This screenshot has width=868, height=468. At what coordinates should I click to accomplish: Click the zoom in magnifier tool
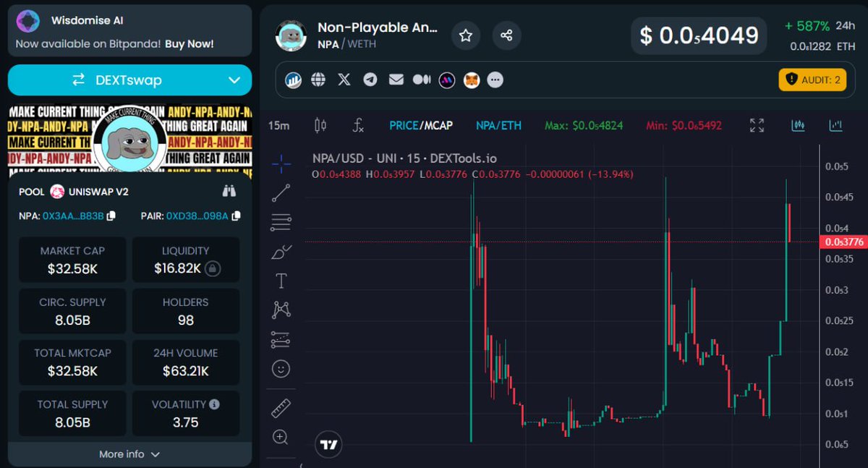coord(281,437)
